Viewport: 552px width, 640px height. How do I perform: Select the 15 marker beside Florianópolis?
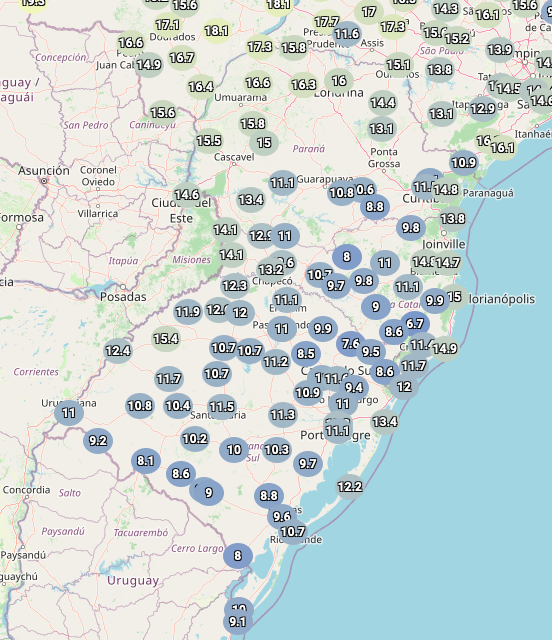[x=454, y=297]
